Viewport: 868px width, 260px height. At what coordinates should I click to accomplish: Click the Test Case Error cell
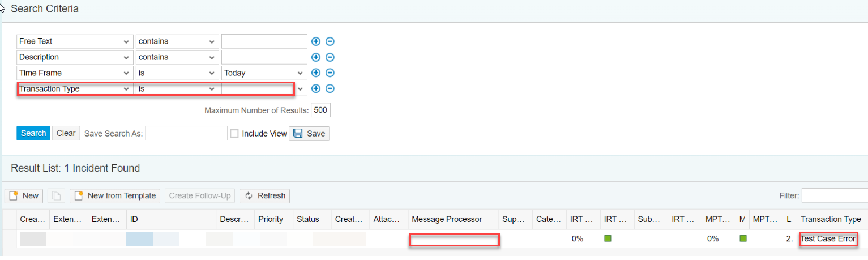828,239
